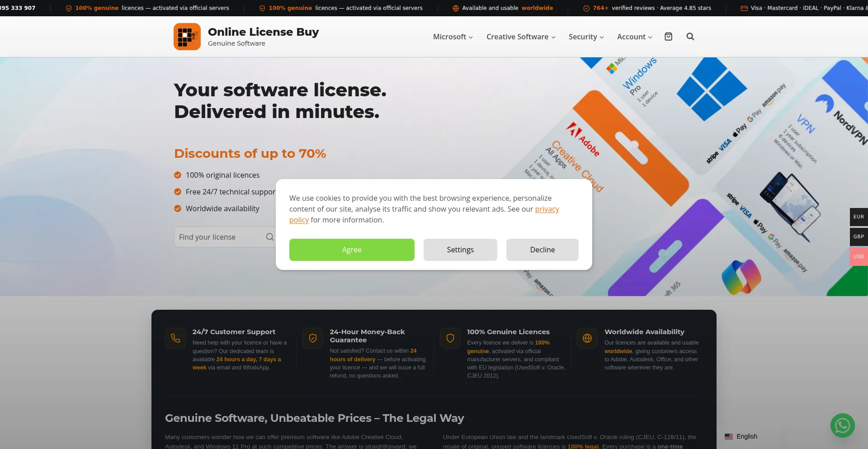This screenshot has width=868, height=449.
Task: Open the header search magnifier icon
Action: point(690,37)
